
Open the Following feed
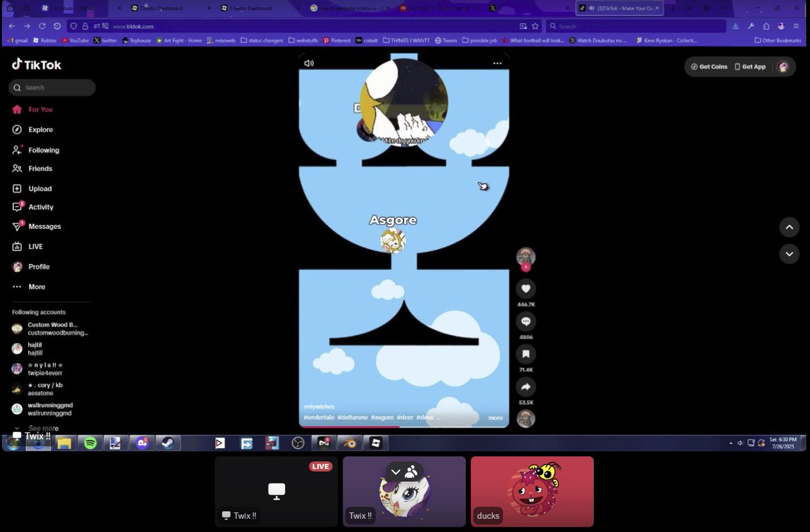pyautogui.click(x=36, y=150)
